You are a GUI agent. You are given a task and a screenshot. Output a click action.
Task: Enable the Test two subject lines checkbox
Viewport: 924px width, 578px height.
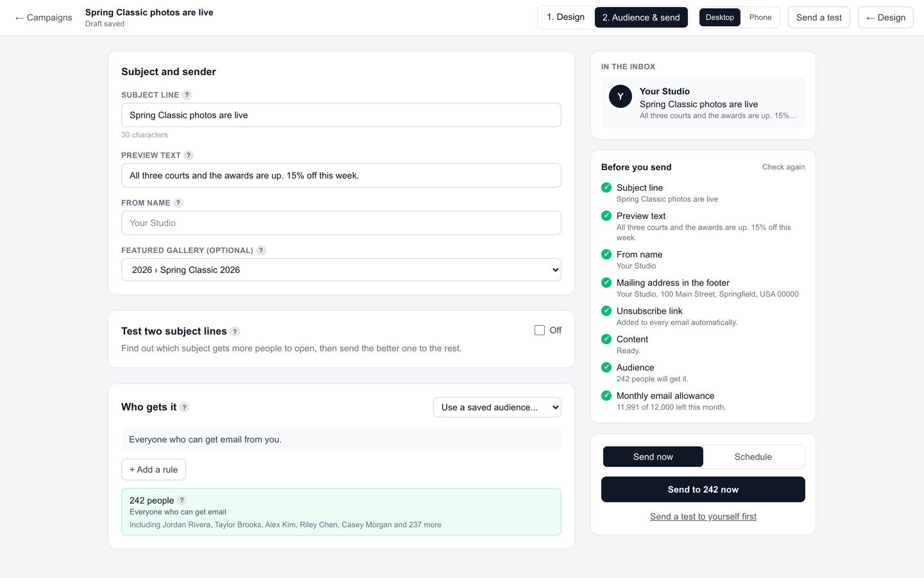[x=540, y=330]
